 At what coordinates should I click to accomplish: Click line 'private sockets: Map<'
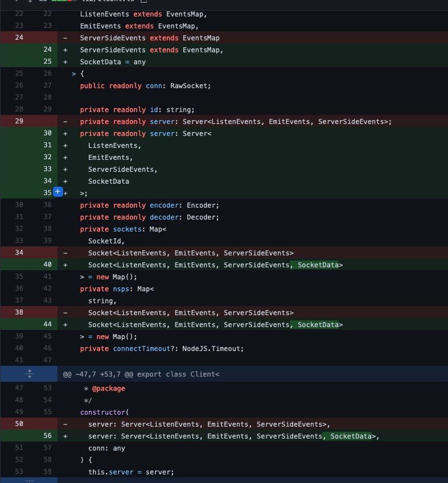pyautogui.click(x=124, y=229)
